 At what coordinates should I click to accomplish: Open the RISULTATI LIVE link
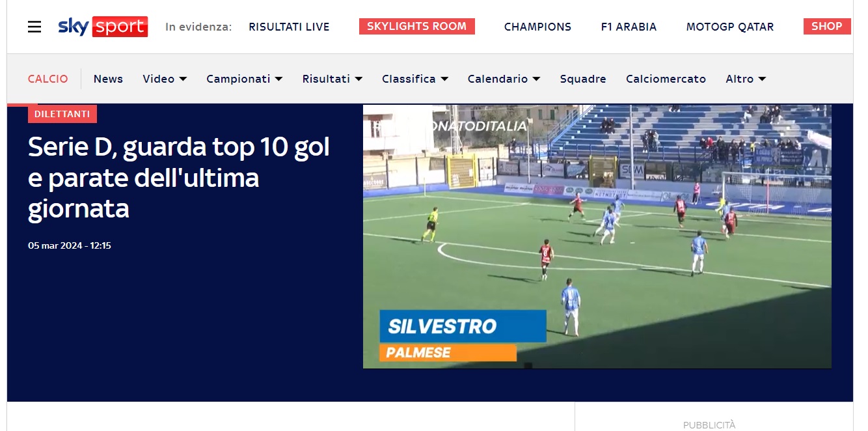289,27
